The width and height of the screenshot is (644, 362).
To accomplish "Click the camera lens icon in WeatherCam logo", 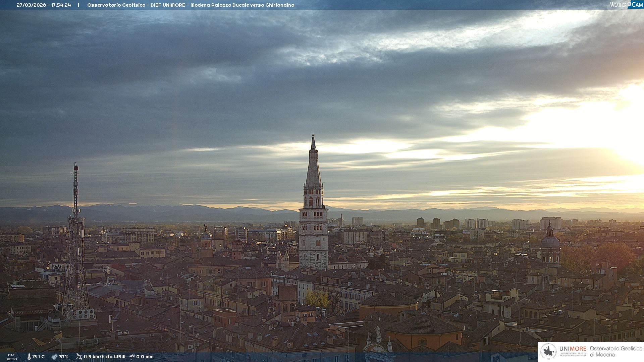I will point(629,4).
